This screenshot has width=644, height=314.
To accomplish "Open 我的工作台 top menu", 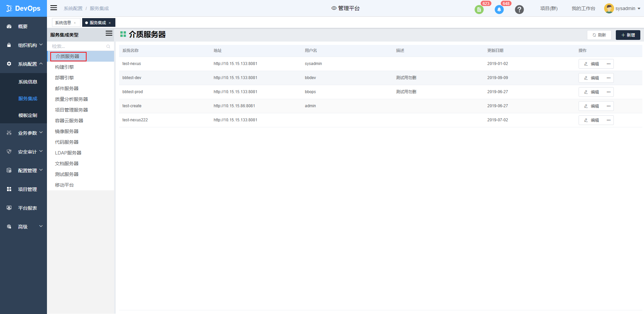I will 583,8.
